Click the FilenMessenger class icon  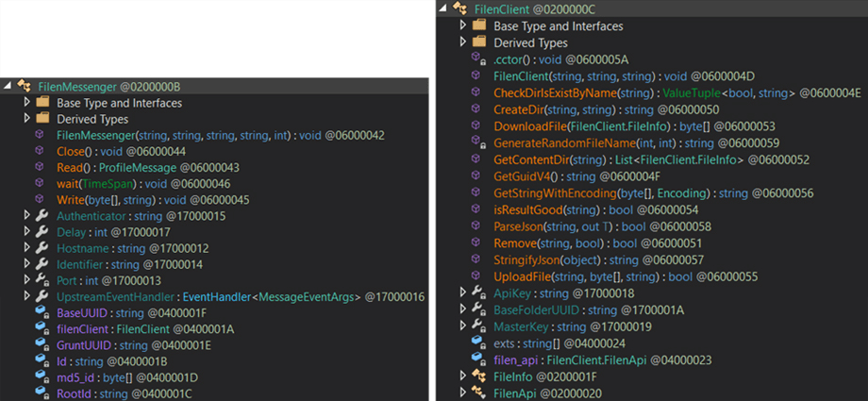point(24,87)
